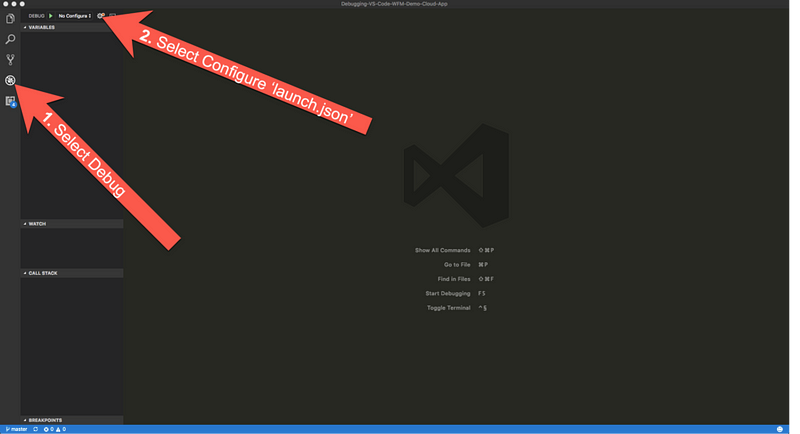Open the Explorer view in activity bar

(10, 19)
